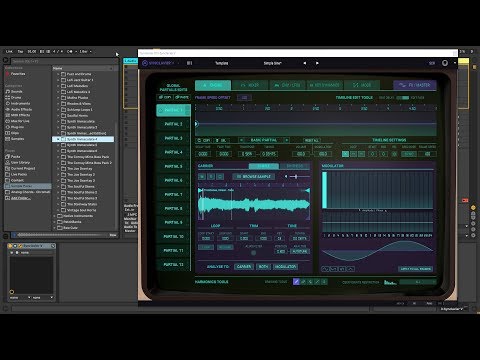Select Partial 12
Screen dimensions: 480x360
pyautogui.click(x=173, y=264)
